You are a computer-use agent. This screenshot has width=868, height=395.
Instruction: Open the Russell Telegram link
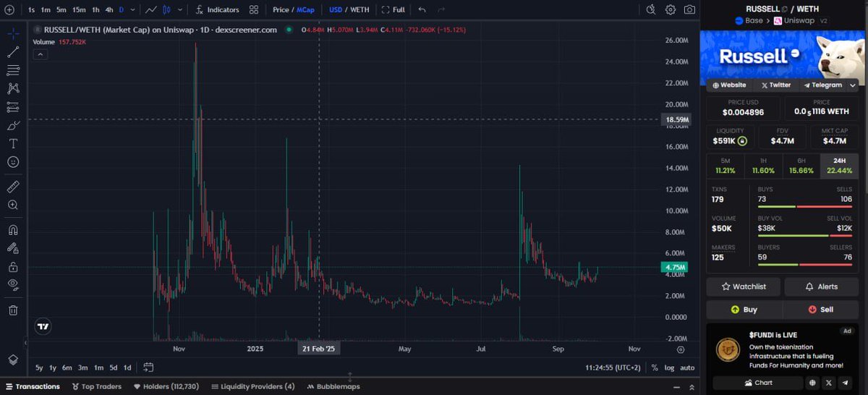822,85
